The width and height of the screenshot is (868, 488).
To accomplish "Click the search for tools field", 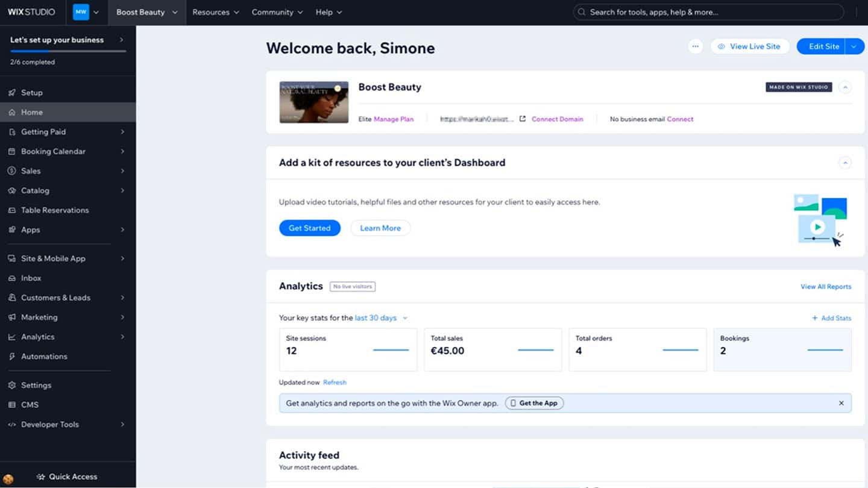I will (x=708, y=12).
